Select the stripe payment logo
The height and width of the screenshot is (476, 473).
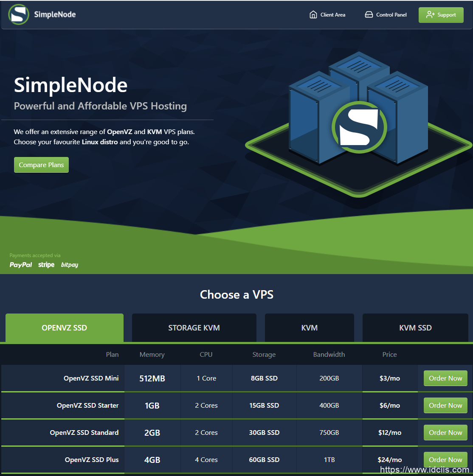tap(46, 264)
